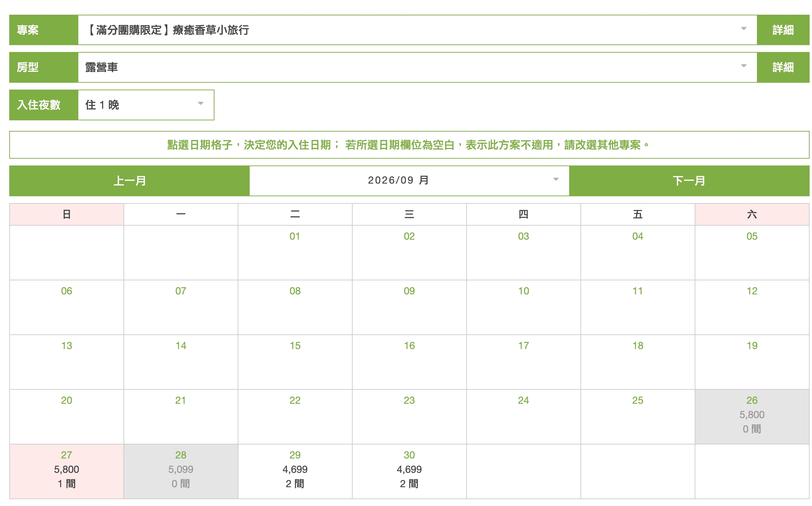Click calendar date 06
812x506 pixels.
tap(67, 307)
